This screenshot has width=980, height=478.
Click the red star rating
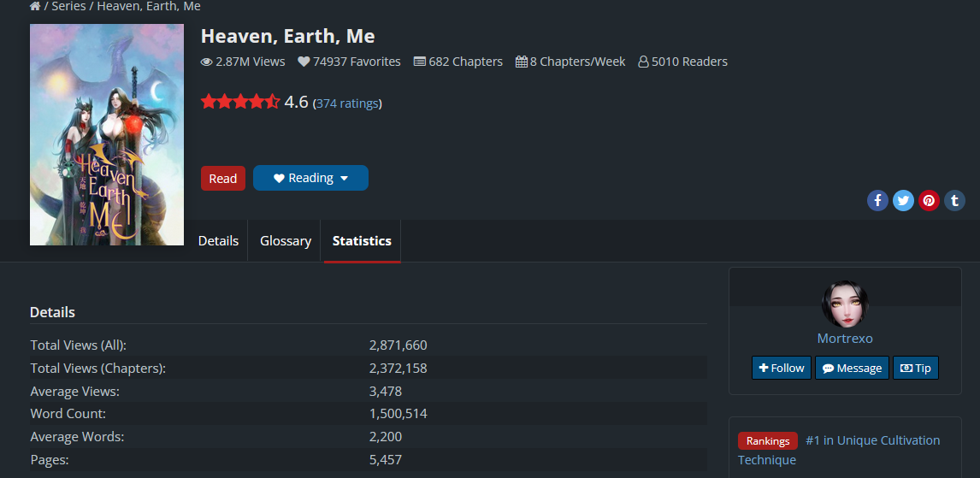239,103
